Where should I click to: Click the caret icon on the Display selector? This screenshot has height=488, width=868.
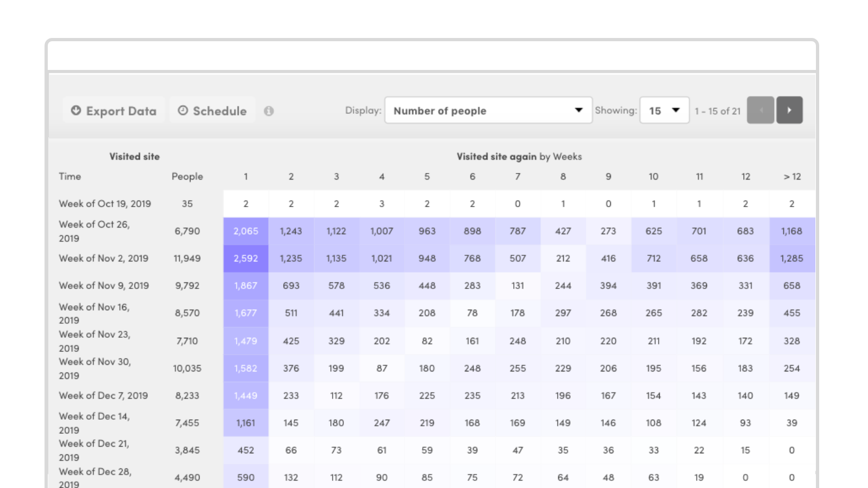[578, 110]
